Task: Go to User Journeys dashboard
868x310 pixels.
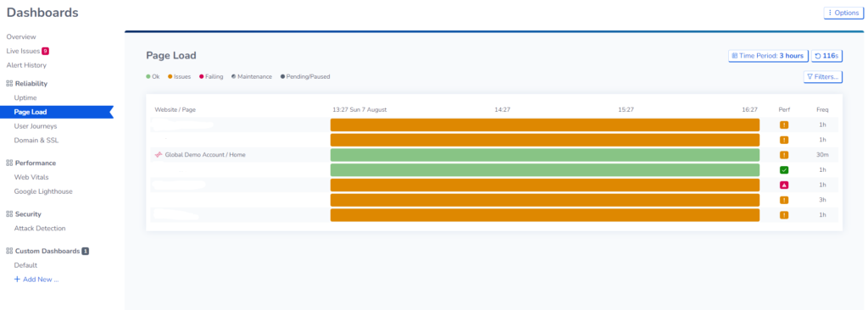Action: [36, 126]
